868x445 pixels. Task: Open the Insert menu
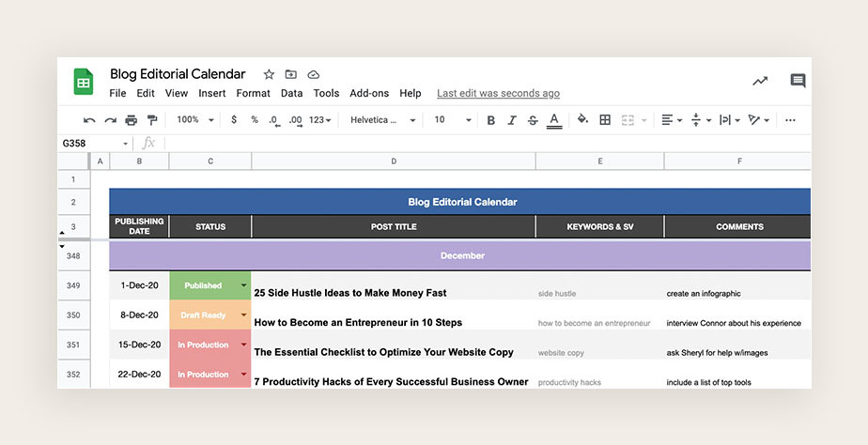click(x=212, y=93)
